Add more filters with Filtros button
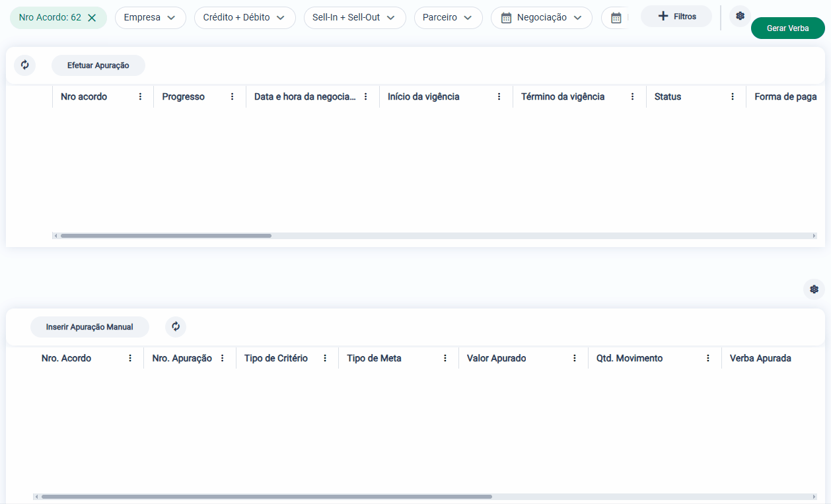831x504 pixels. [x=676, y=17]
